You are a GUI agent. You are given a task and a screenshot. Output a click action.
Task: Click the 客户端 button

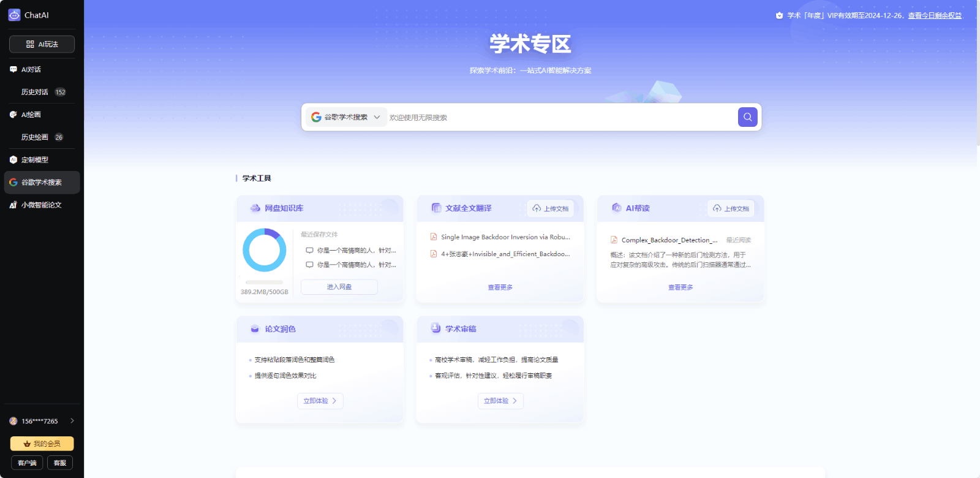27,463
